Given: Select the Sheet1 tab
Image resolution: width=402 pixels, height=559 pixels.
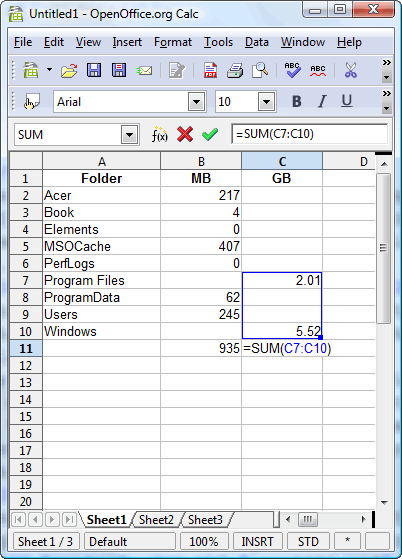Looking at the screenshot, I should pyautogui.click(x=107, y=520).
